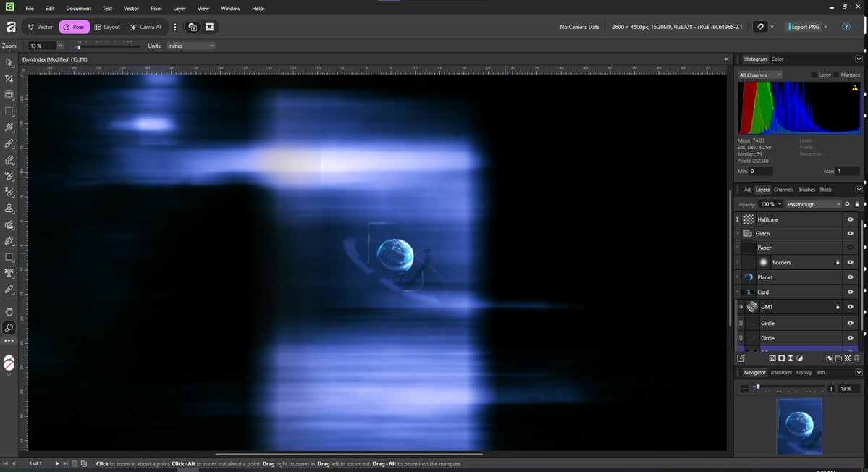This screenshot has width=868, height=472.
Task: Switch to the Channels tab
Action: (783, 189)
